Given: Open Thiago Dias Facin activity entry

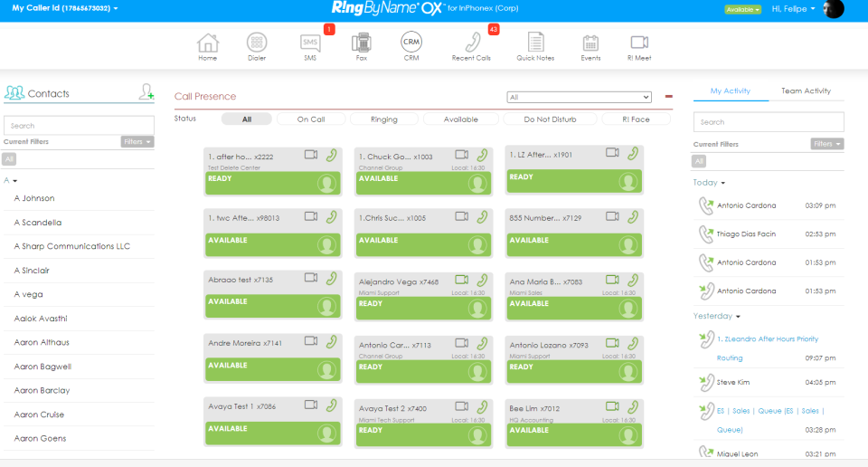Looking at the screenshot, I should click(x=769, y=233).
